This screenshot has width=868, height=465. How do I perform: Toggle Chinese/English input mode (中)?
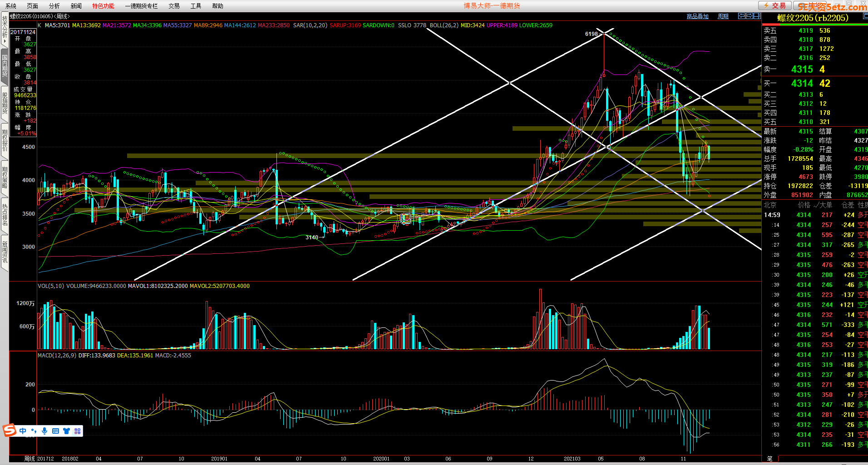(x=23, y=431)
